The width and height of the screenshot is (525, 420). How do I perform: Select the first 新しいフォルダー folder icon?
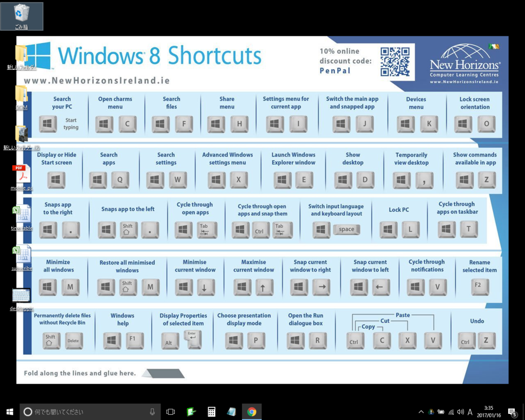click(21, 55)
